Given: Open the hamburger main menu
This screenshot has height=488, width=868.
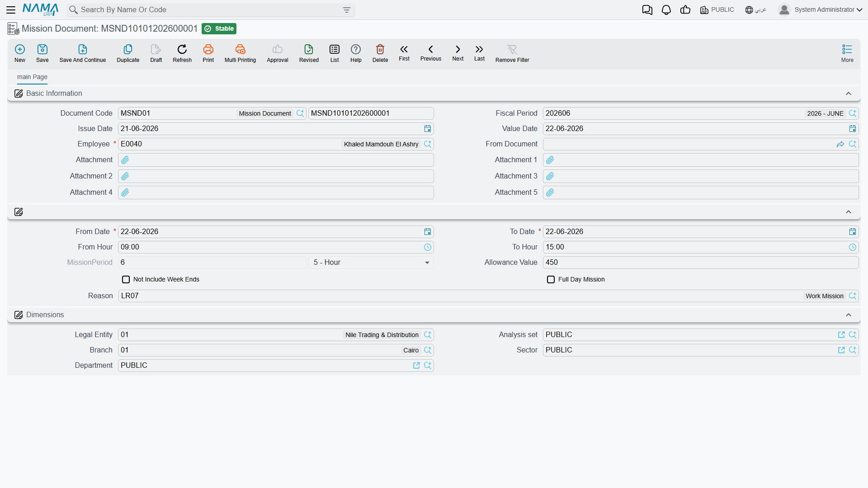Looking at the screenshot, I should (x=11, y=10).
